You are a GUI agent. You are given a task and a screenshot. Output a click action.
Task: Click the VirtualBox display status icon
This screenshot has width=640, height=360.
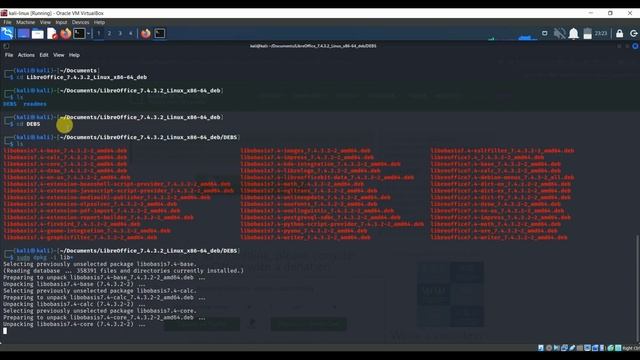587,348
